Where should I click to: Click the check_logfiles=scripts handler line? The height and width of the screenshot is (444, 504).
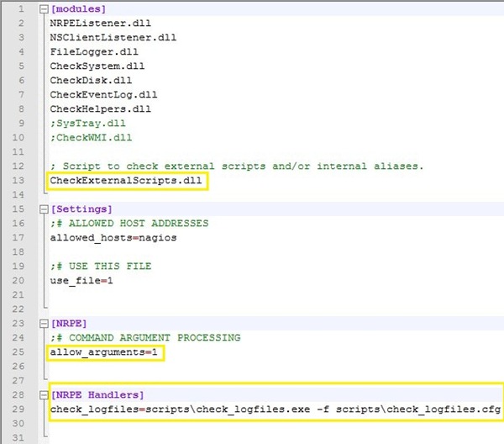point(276,410)
